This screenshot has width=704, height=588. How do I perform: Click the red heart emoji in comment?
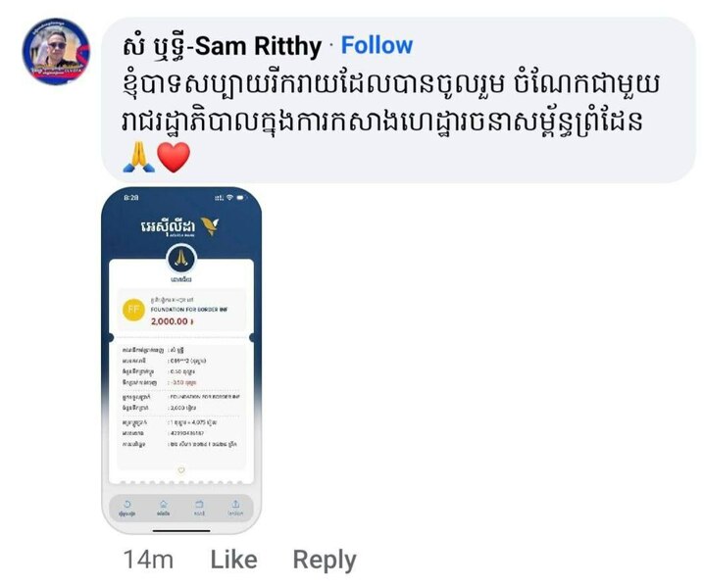click(174, 158)
